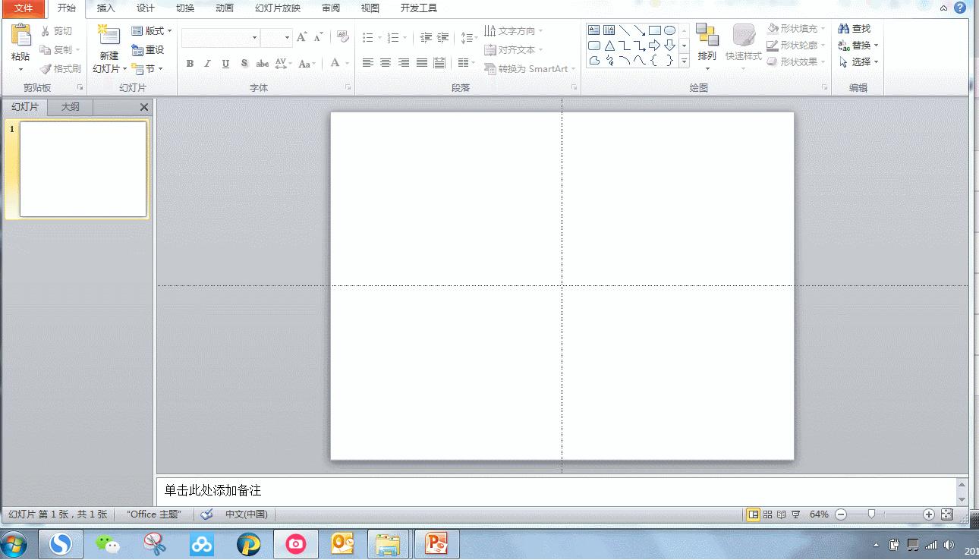Switch to the 大纲 outline tab

pos(69,106)
